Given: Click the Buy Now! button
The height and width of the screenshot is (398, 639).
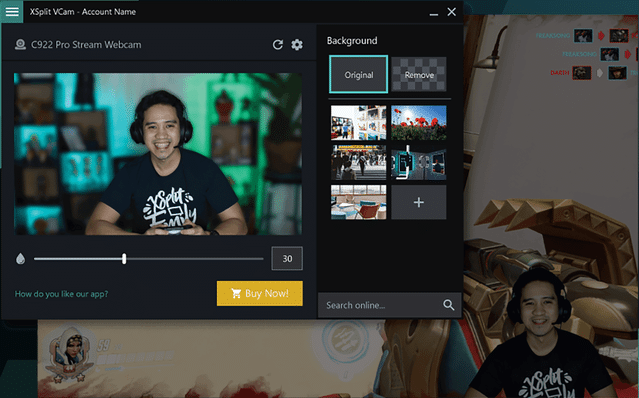Looking at the screenshot, I should 260,293.
